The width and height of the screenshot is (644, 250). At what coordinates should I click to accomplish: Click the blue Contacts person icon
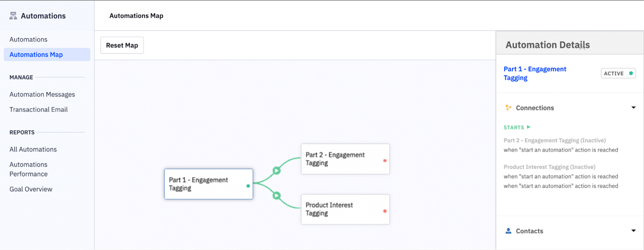(508, 231)
